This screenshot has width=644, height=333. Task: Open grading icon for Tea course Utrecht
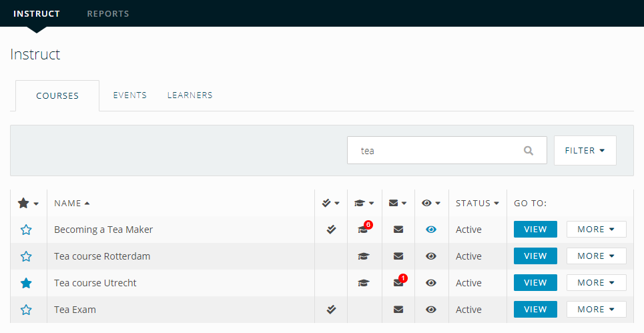(363, 283)
